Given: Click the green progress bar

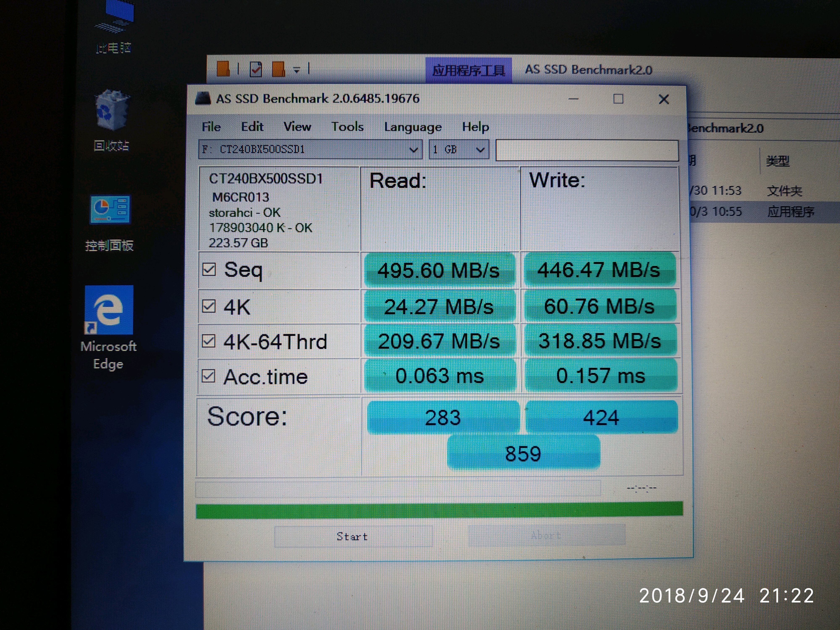Looking at the screenshot, I should pyautogui.click(x=439, y=510).
